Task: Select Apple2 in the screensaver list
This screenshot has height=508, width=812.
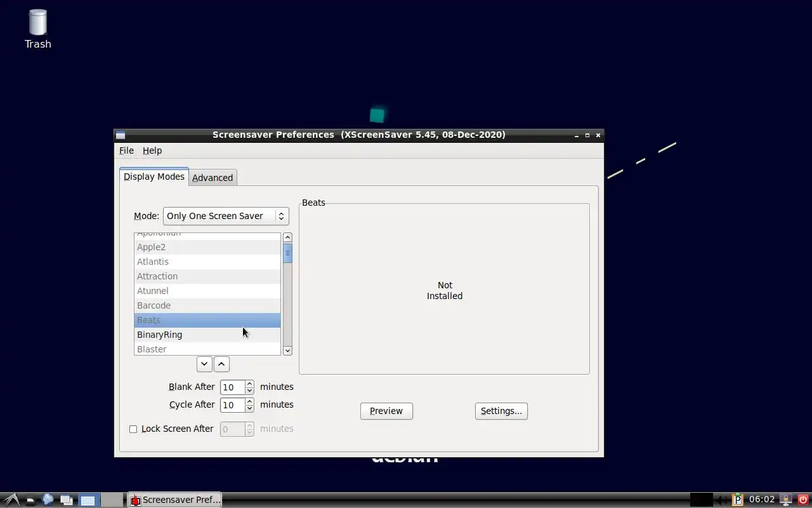Action: [x=207, y=247]
